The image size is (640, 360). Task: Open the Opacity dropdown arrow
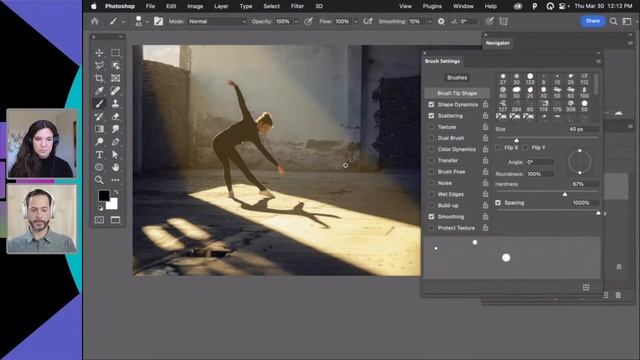coord(296,21)
